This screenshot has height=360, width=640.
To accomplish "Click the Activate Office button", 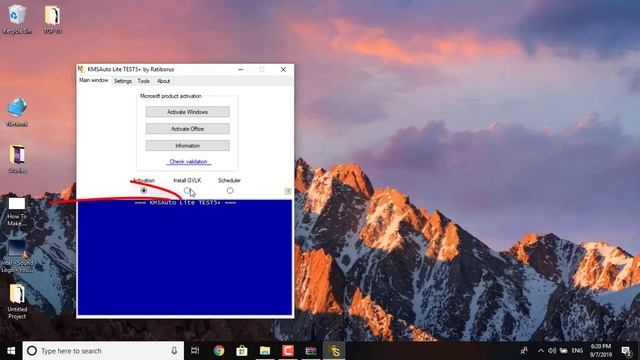I will pyautogui.click(x=188, y=129).
